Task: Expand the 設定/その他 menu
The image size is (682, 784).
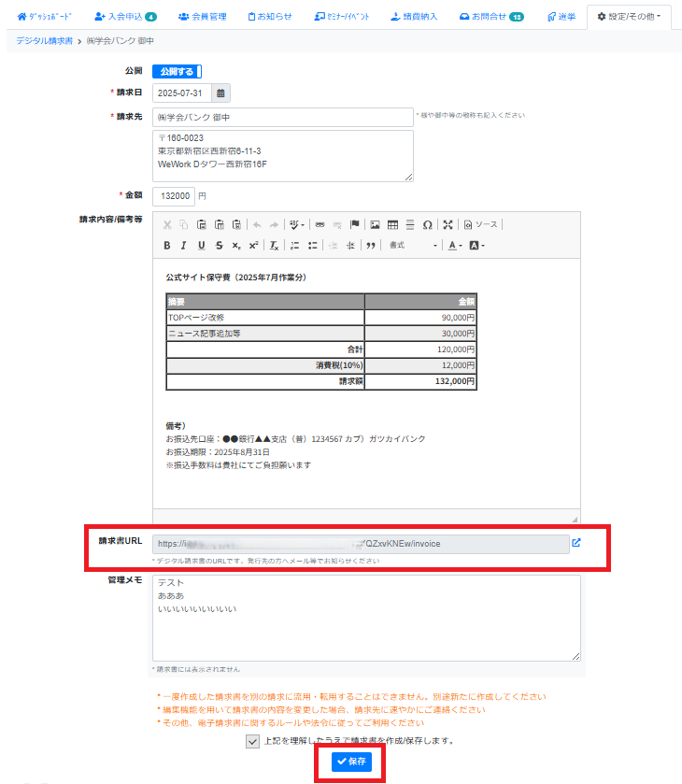Action: coord(629,17)
